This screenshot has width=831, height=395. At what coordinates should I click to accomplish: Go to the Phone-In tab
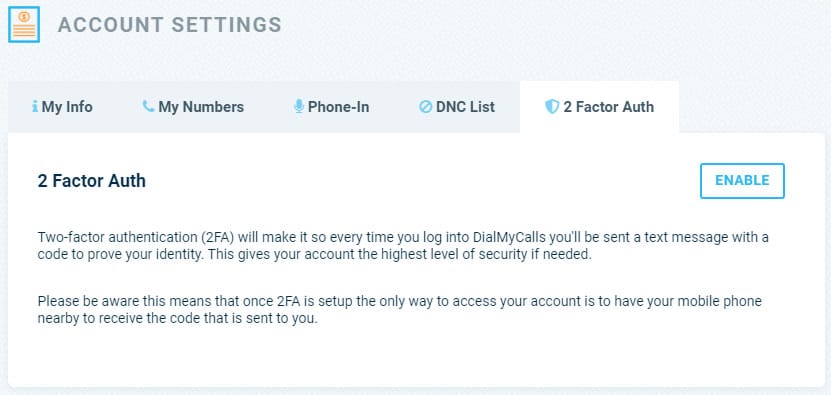(x=331, y=107)
